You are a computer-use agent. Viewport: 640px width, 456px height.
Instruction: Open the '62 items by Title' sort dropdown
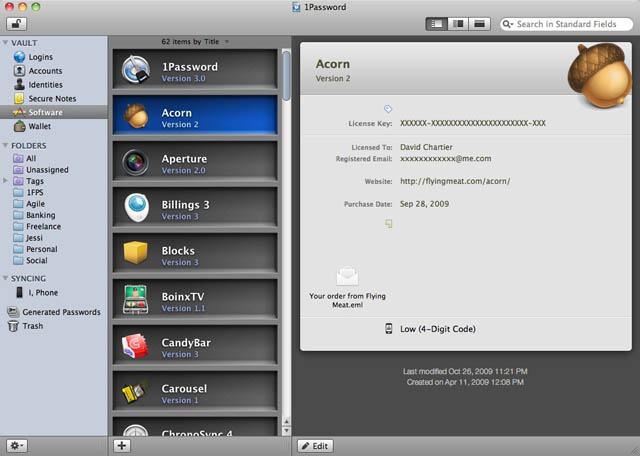point(195,42)
